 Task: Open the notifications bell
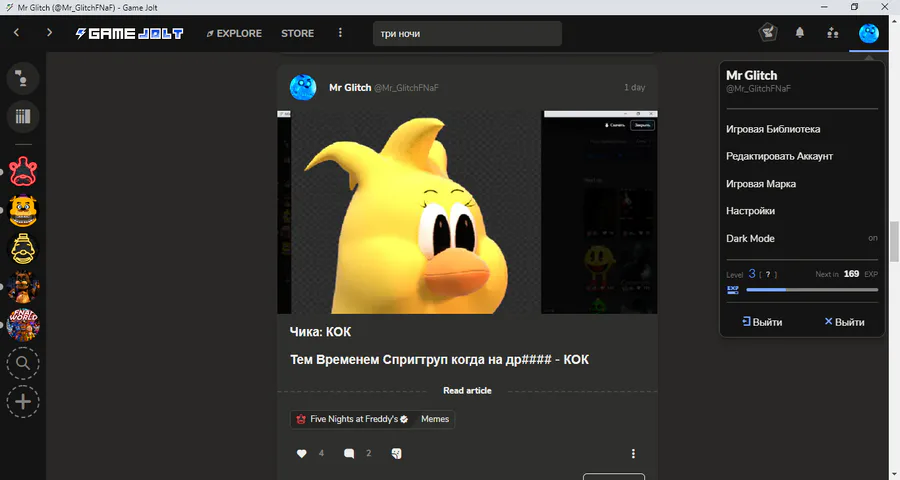(x=800, y=33)
